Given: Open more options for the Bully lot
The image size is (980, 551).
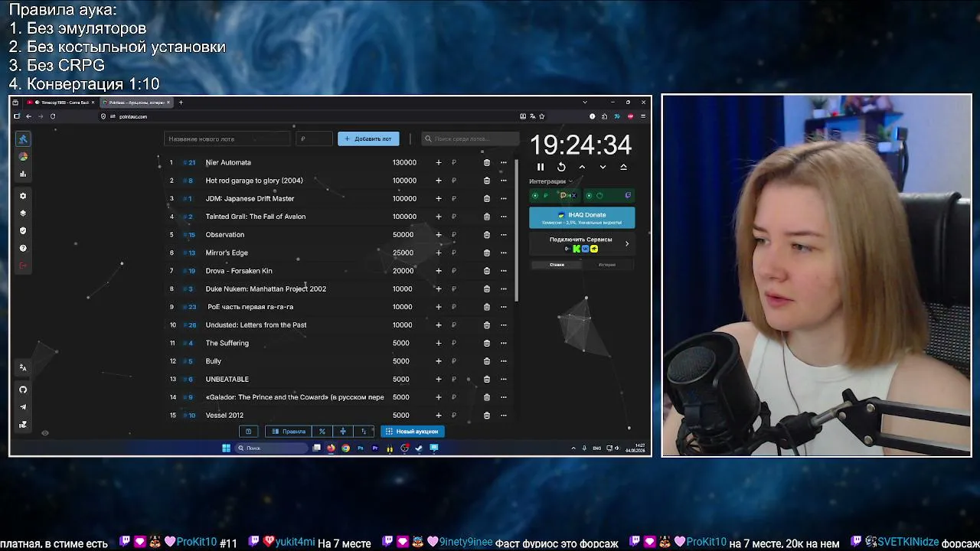Looking at the screenshot, I should 504,361.
